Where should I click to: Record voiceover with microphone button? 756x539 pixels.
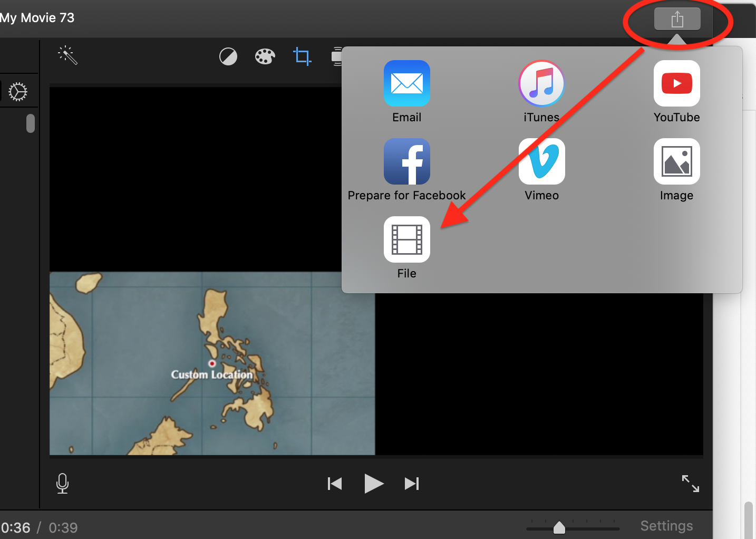tap(62, 483)
